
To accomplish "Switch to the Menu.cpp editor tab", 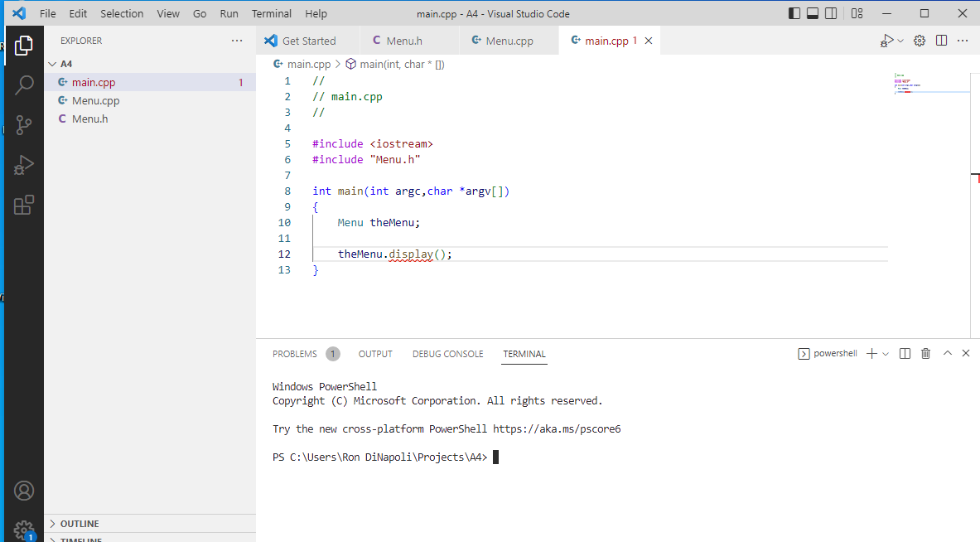I will (509, 41).
